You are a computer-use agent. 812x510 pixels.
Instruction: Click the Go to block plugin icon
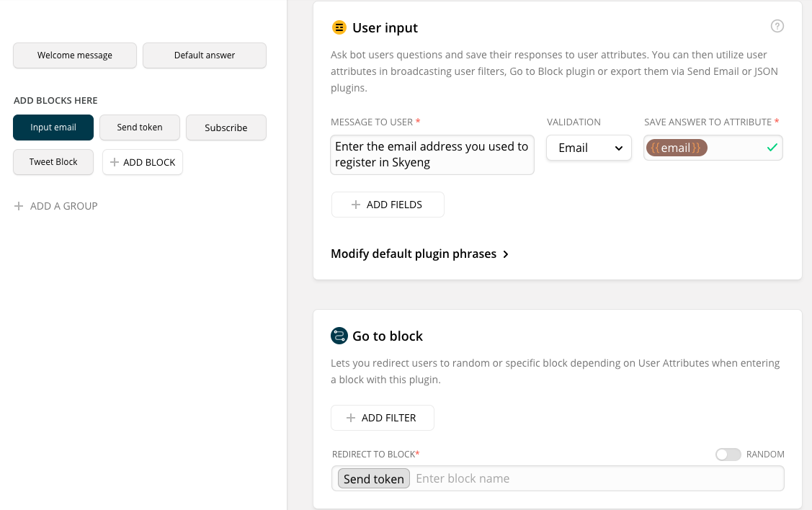point(339,336)
